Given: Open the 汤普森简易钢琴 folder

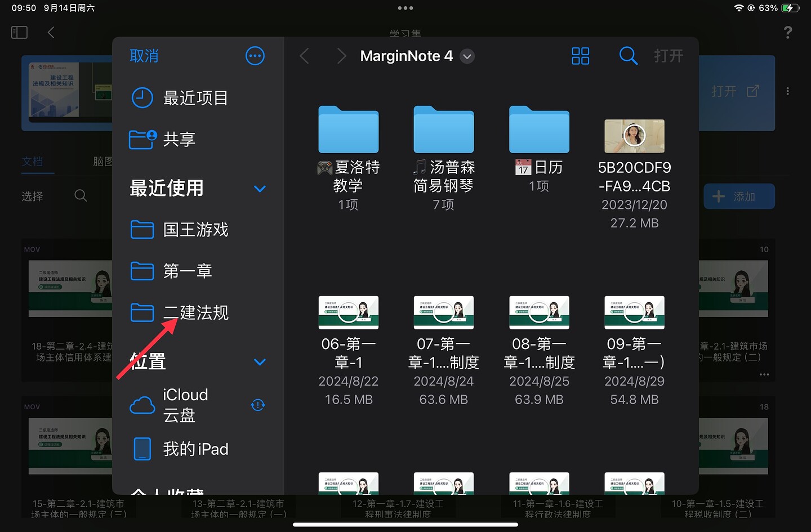Looking at the screenshot, I should [444, 158].
